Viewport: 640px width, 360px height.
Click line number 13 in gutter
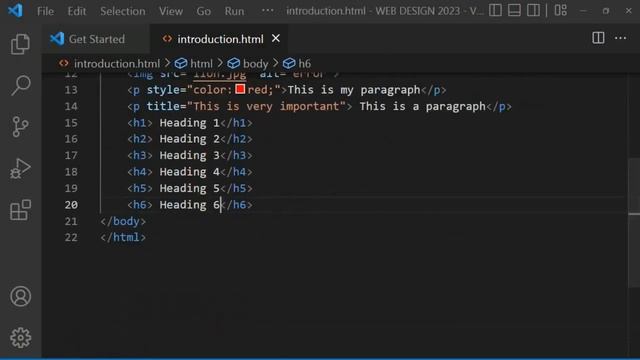[x=71, y=90]
